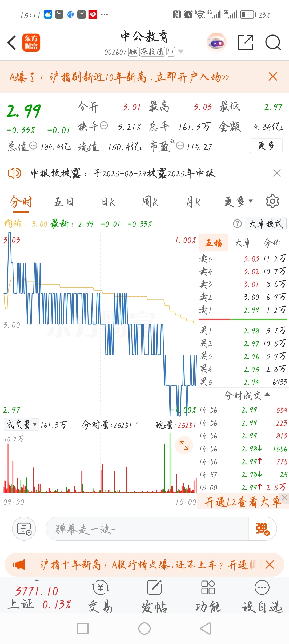Switch to the 五日 tab

[x=63, y=202]
